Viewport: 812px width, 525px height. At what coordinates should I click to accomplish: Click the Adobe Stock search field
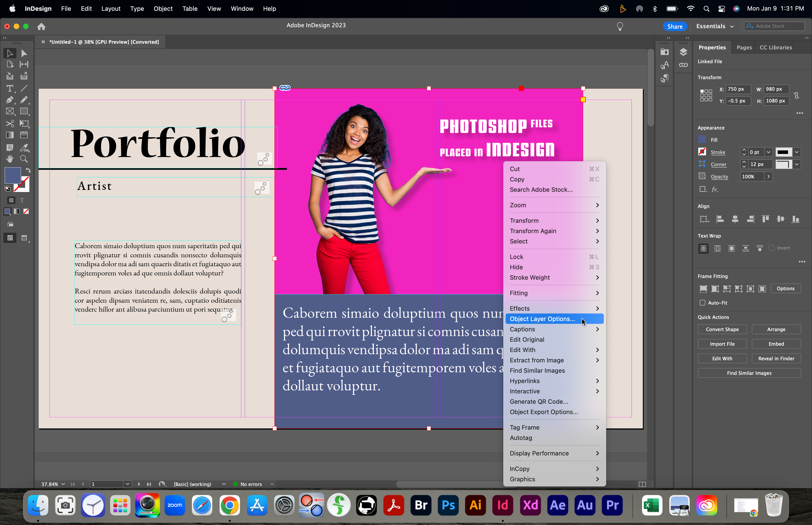tap(774, 26)
